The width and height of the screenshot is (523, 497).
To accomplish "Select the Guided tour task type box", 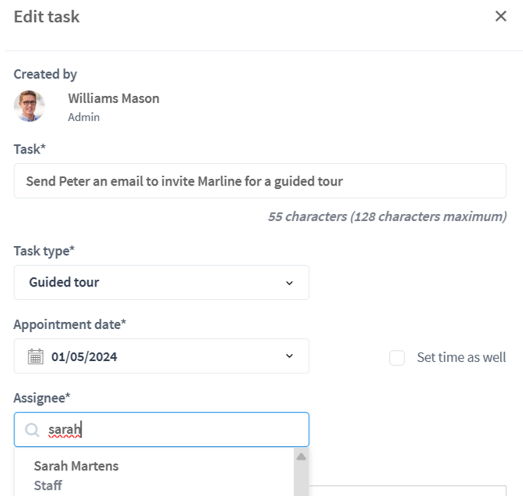I will (161, 283).
